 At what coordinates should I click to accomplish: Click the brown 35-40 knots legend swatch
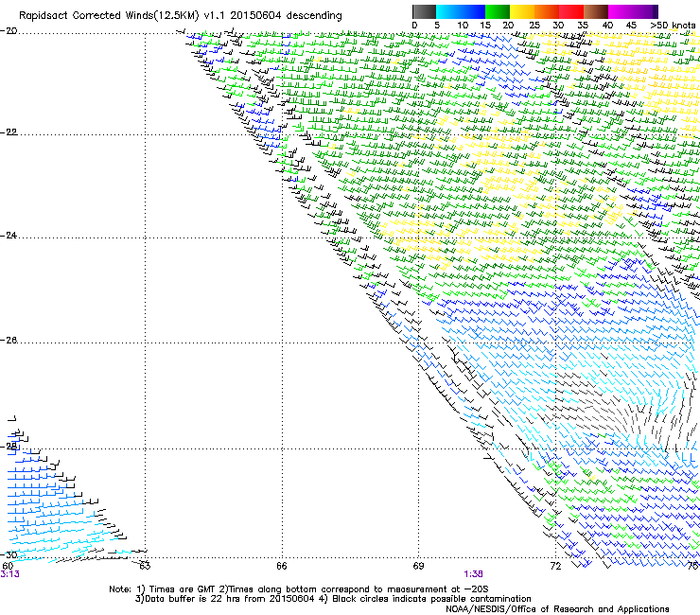coord(596,11)
